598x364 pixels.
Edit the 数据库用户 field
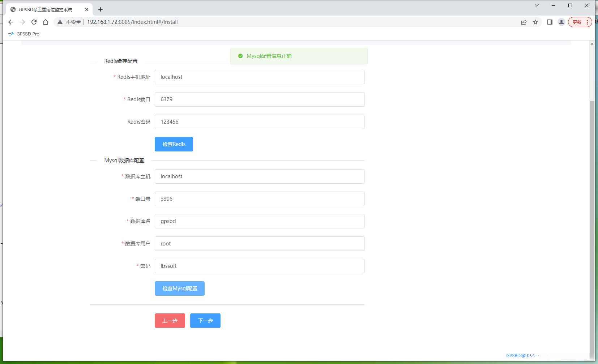(260, 244)
